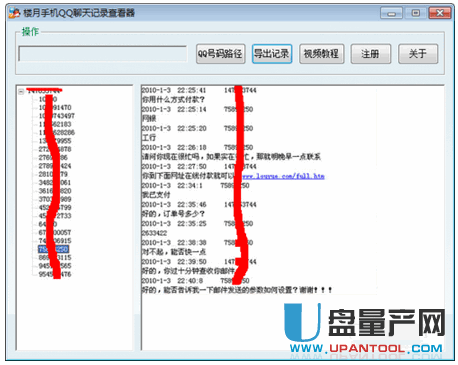Click the 注册 register button

click(x=371, y=54)
